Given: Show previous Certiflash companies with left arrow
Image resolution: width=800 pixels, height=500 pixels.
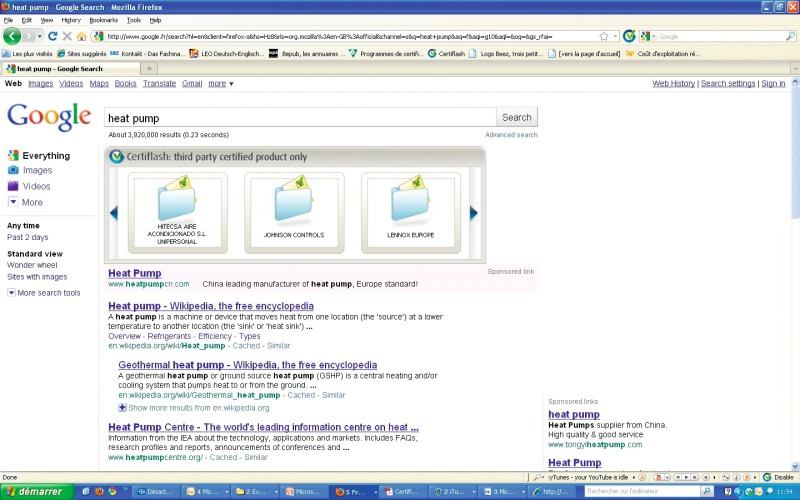Looking at the screenshot, I should [114, 213].
